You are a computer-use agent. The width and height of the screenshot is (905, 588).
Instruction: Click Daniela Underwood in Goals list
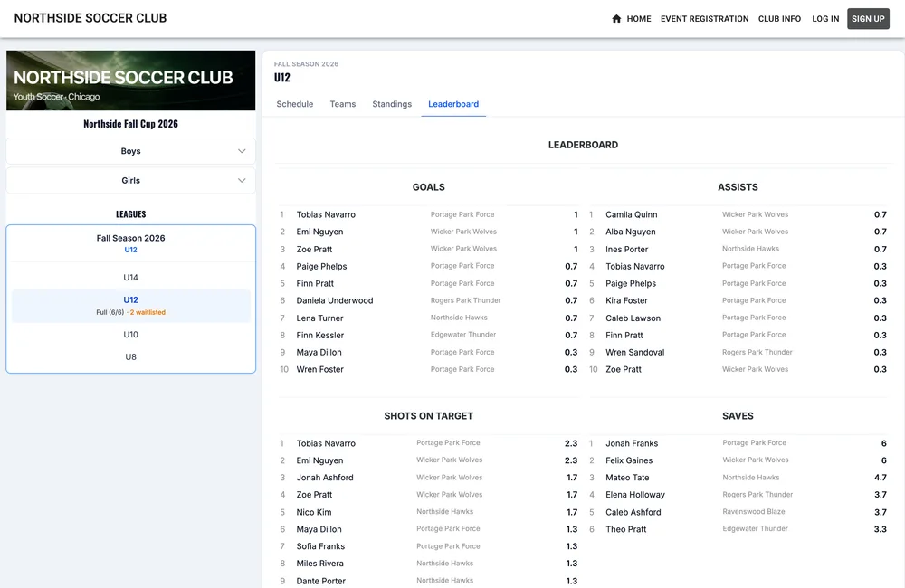[335, 300]
